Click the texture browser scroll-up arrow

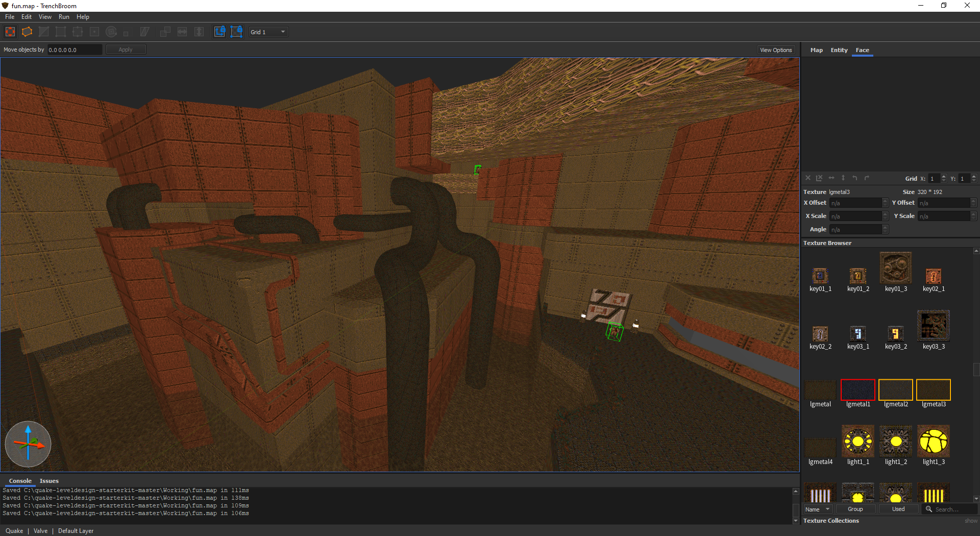pyautogui.click(x=976, y=251)
